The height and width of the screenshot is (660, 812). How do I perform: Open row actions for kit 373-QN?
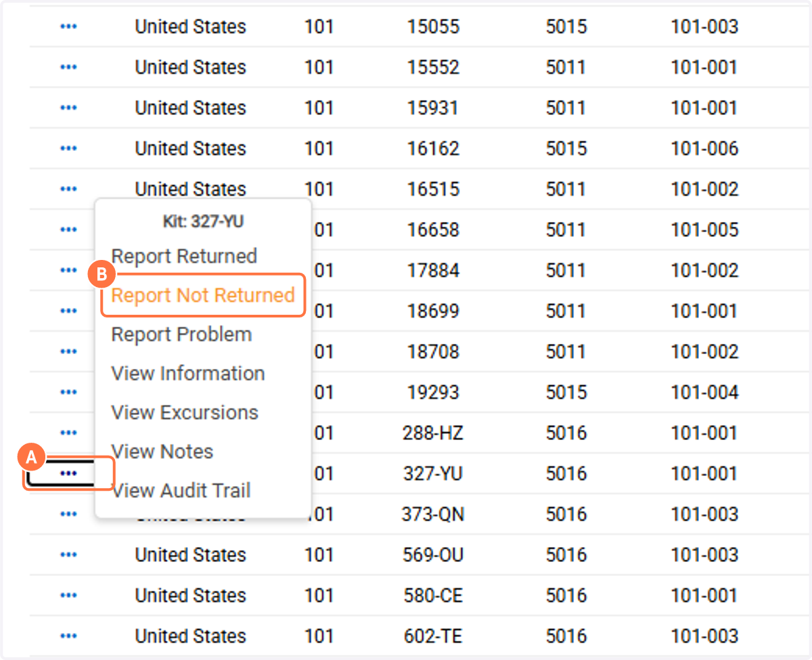(68, 514)
